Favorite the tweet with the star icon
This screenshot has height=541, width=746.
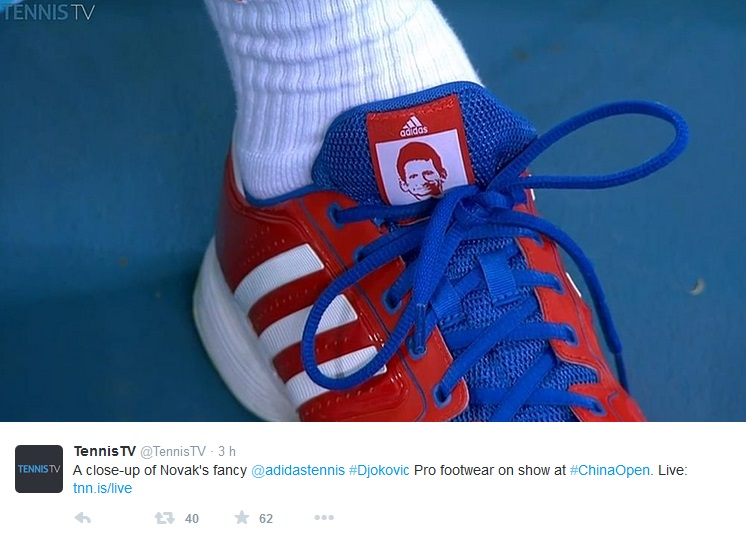[242, 517]
